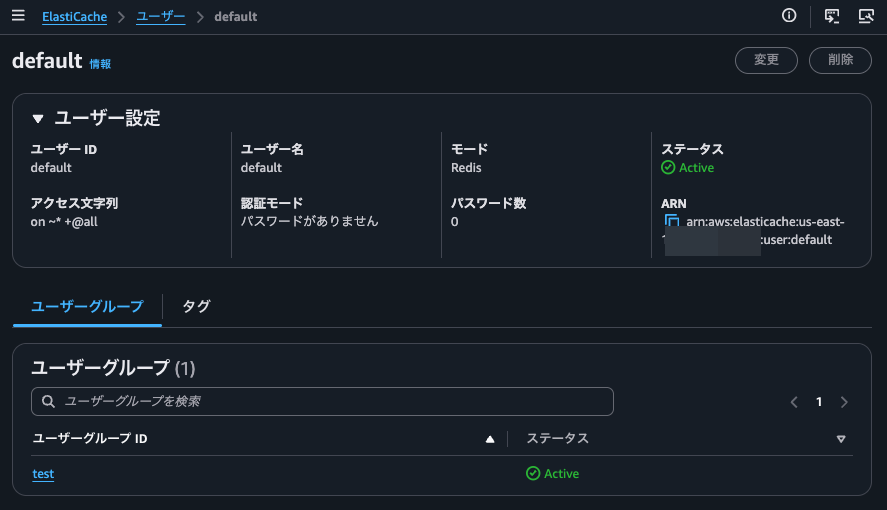Click the パスワードがありません value
The image size is (887, 510).
[309, 221]
